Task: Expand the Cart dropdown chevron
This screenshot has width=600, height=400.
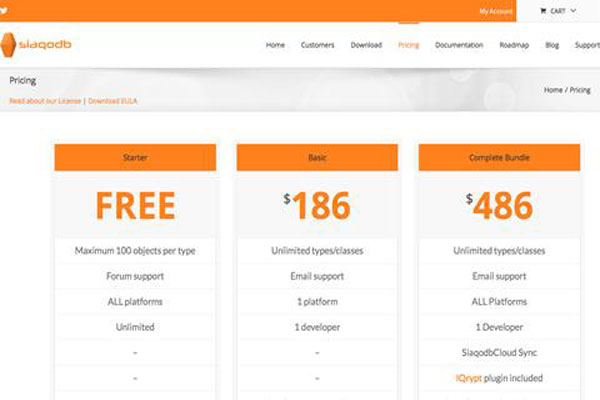Action: tap(573, 11)
